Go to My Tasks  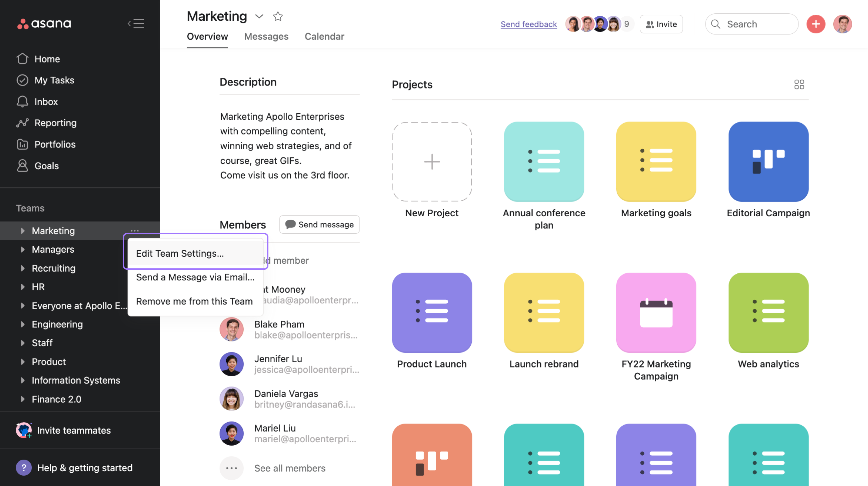(x=45, y=80)
